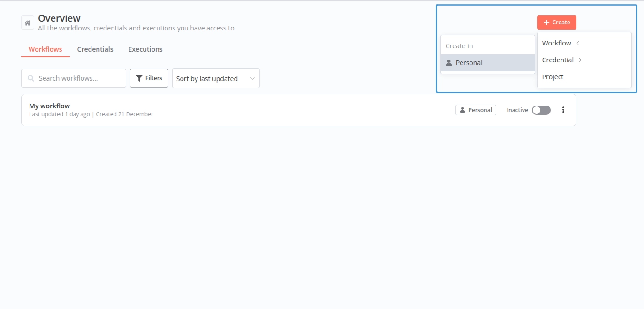Focus the Search workflows input field
The height and width of the screenshot is (309, 644).
click(74, 78)
